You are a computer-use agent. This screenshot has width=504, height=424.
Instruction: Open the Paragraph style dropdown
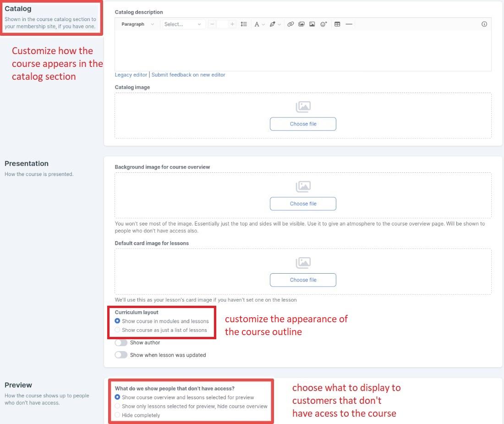click(137, 24)
